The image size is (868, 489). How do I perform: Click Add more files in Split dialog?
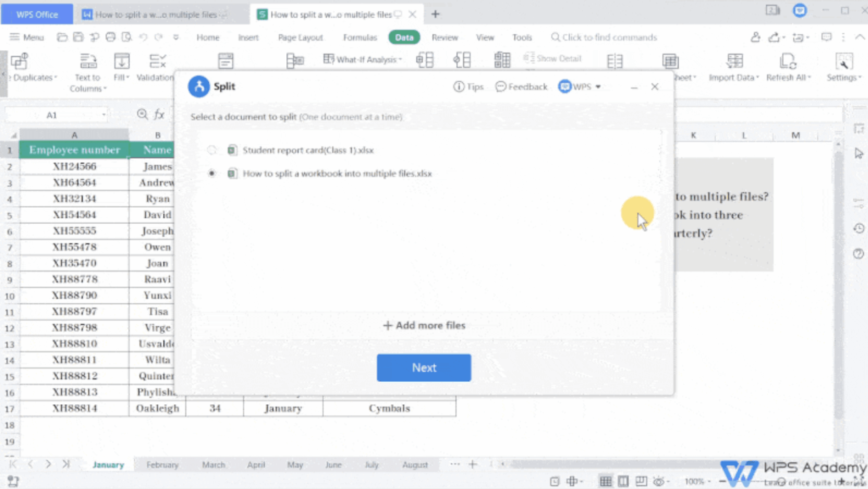point(425,326)
